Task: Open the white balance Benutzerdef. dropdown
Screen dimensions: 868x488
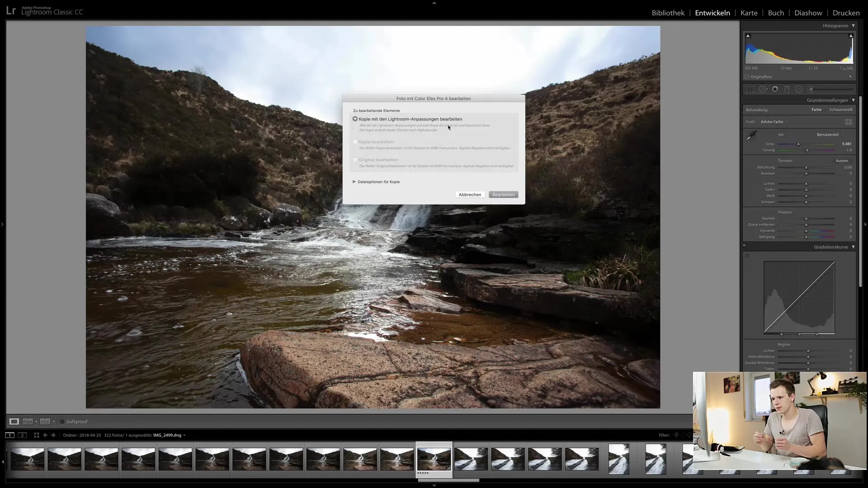Action: tap(830, 135)
